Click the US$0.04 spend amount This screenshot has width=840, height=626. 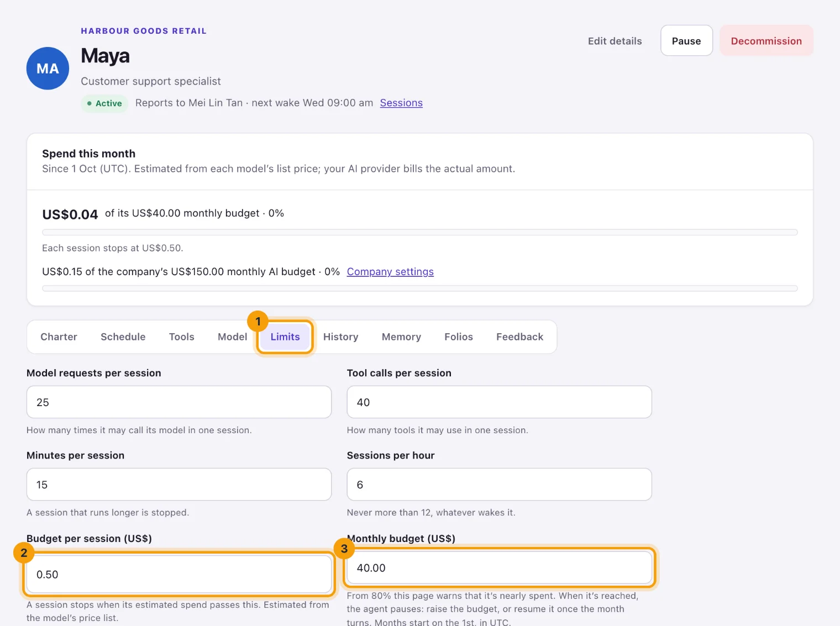pos(70,214)
